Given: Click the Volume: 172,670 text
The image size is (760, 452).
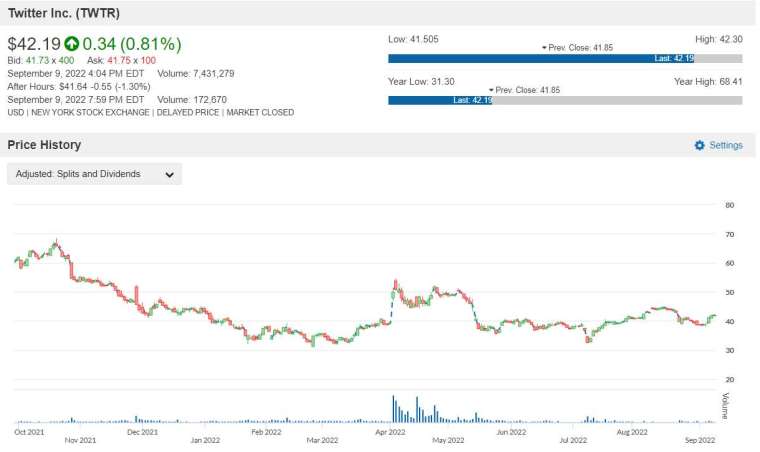Looking at the screenshot, I should (x=192, y=100).
